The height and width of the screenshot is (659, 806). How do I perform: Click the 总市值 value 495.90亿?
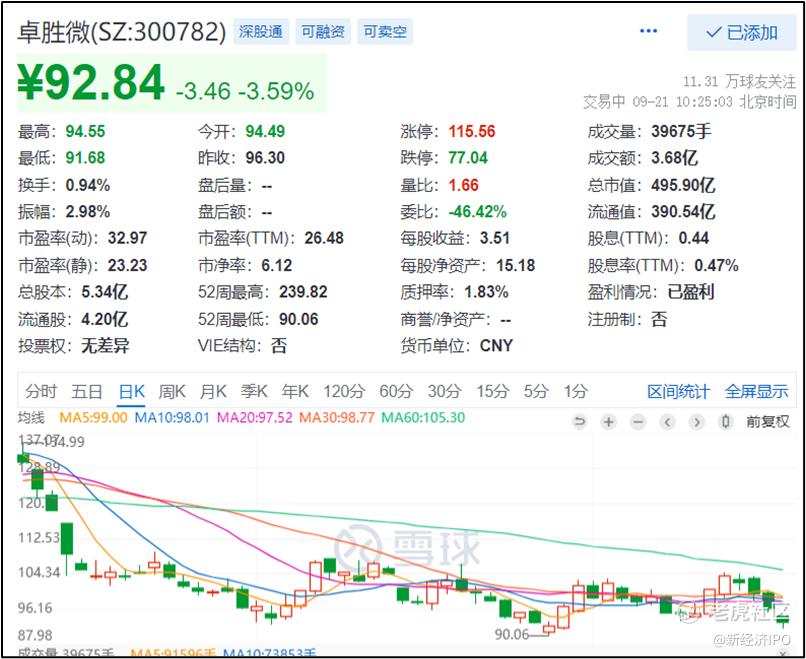(683, 185)
